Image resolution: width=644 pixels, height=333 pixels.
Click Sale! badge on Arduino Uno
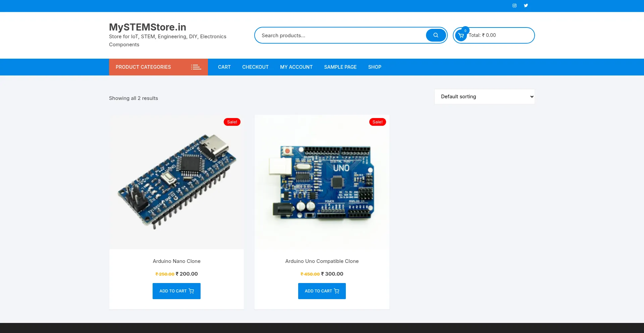[378, 122]
